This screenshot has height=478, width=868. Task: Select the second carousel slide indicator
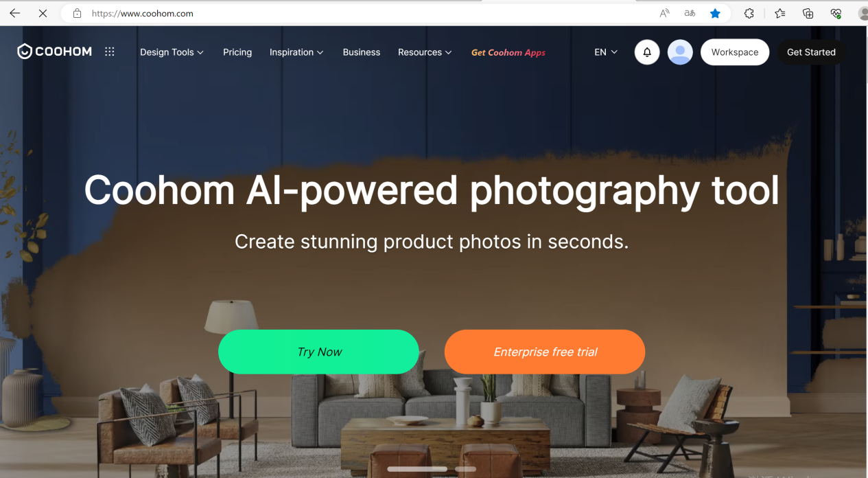tap(465, 469)
